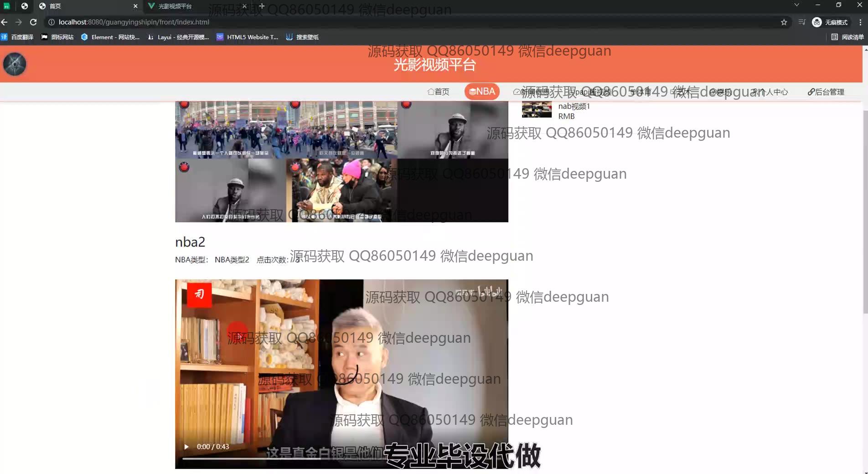Open the 后台管理 navigation item
868x474 pixels.
[826, 92]
